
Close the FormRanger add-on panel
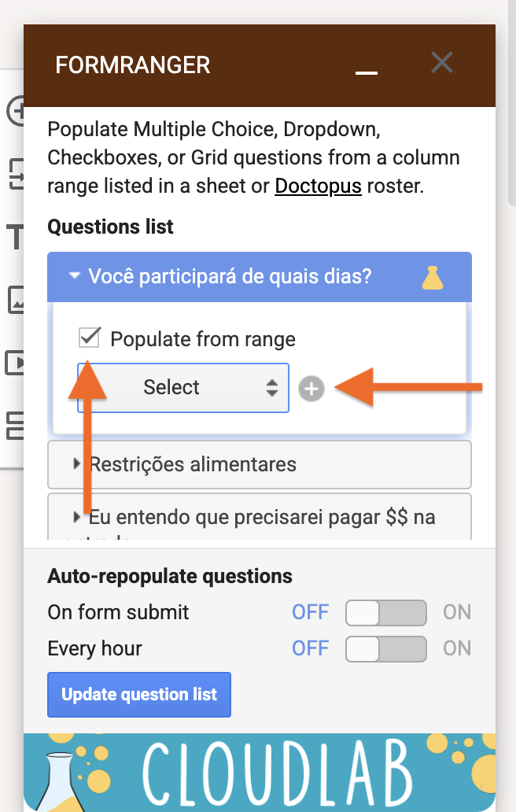pyautogui.click(x=442, y=63)
